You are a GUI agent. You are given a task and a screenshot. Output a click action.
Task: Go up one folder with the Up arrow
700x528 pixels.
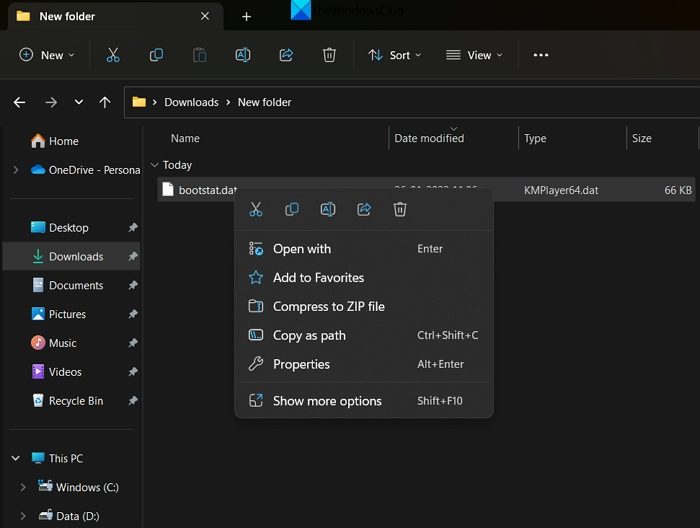105,102
